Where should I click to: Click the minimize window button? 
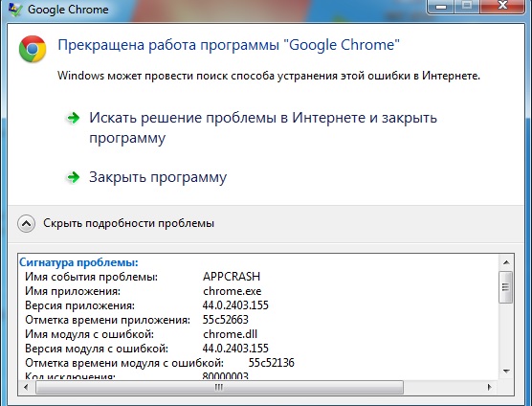pos(441,6)
